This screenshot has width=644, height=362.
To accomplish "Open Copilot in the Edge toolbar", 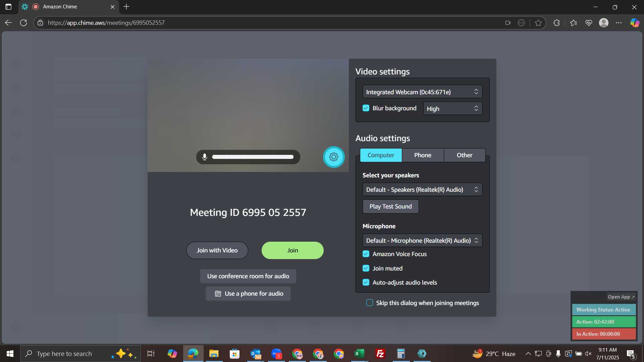I will pos(635,23).
